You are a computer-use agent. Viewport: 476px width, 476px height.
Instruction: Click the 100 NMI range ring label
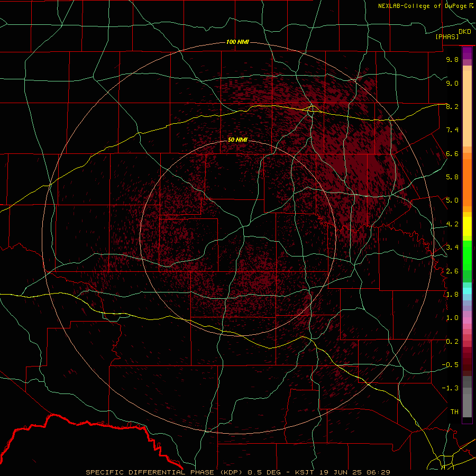pyautogui.click(x=237, y=42)
